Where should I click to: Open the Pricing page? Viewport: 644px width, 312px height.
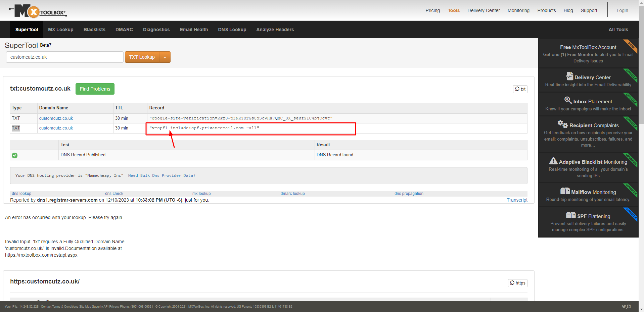(432, 10)
